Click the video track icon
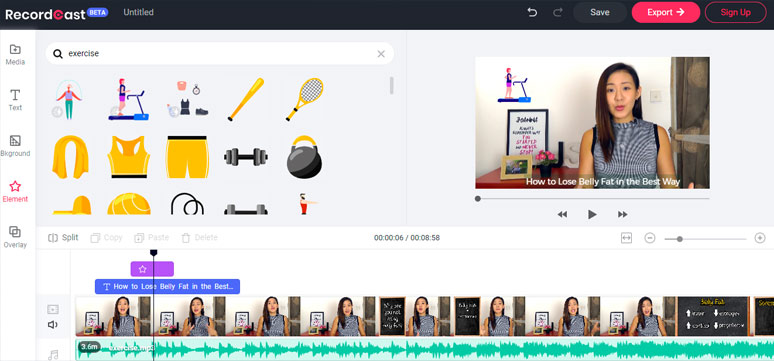The width and height of the screenshot is (774, 361). pyautogui.click(x=52, y=310)
